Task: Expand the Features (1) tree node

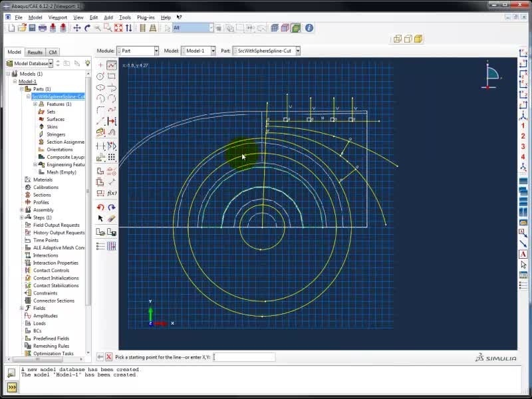Action: pos(35,104)
